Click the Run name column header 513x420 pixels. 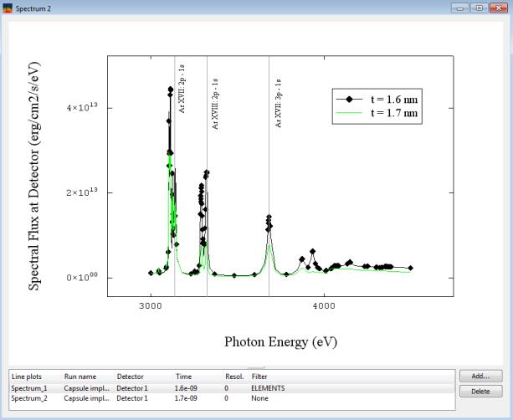[80, 376]
